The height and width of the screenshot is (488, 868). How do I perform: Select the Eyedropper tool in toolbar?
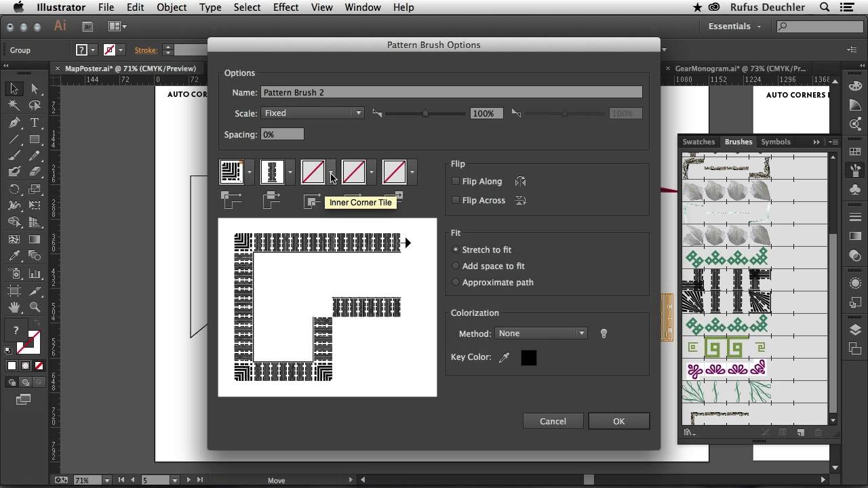(x=14, y=256)
